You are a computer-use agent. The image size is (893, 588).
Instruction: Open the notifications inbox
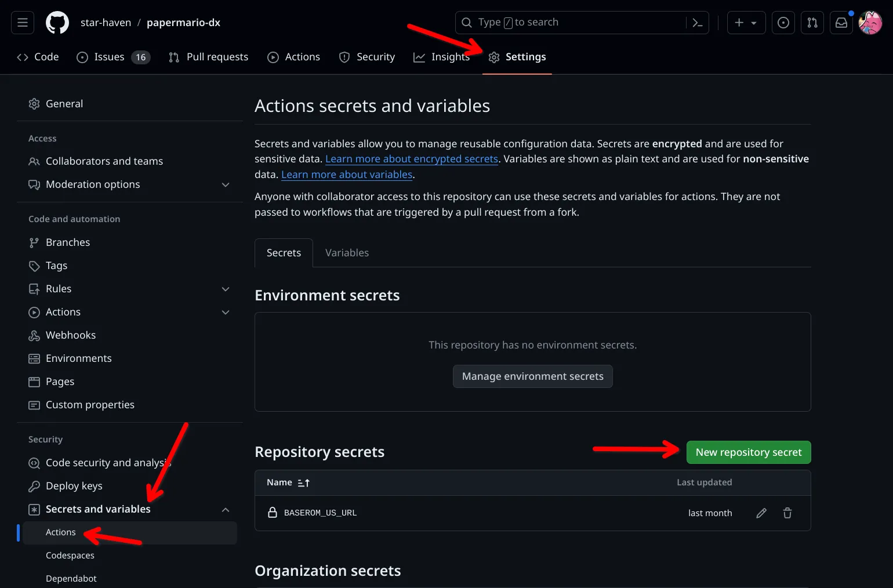[x=841, y=23]
